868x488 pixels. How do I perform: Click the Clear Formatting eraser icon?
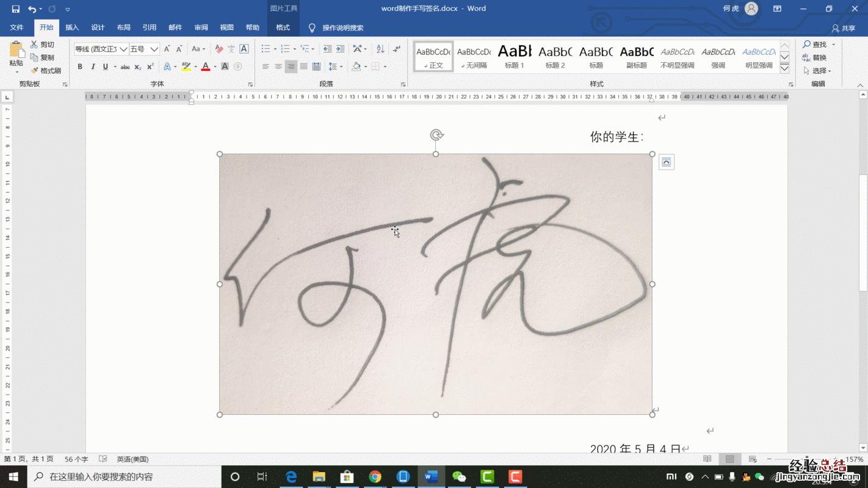point(219,49)
